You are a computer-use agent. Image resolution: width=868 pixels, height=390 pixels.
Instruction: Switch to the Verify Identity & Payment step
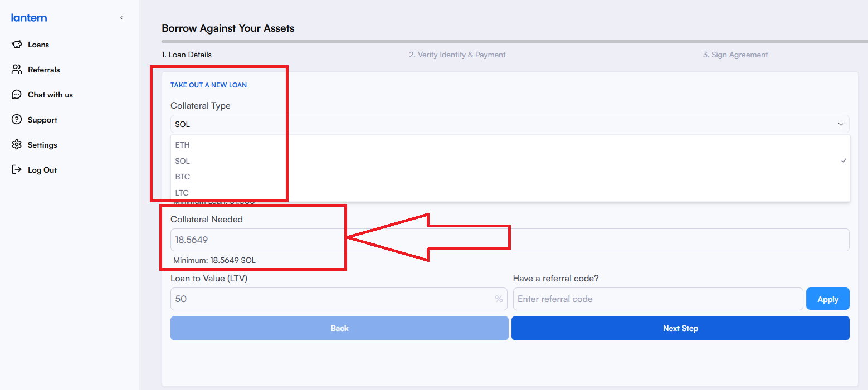pos(457,55)
